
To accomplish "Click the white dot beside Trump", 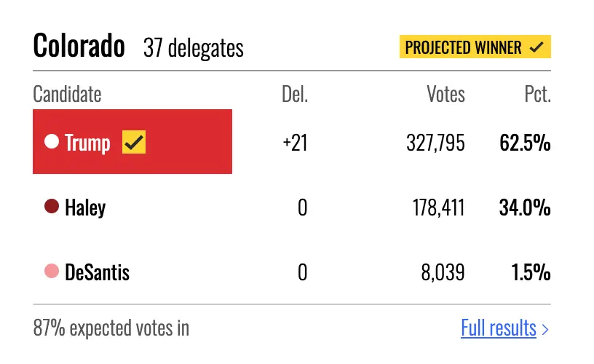I will pyautogui.click(x=52, y=142).
